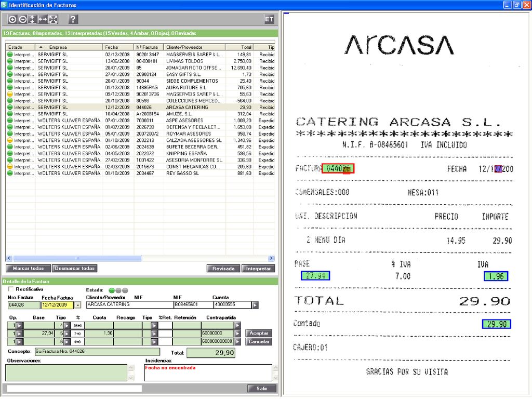The height and width of the screenshot is (399, 532).
Task: Fit document to width with horizontal arrows icon
Action: point(43,19)
